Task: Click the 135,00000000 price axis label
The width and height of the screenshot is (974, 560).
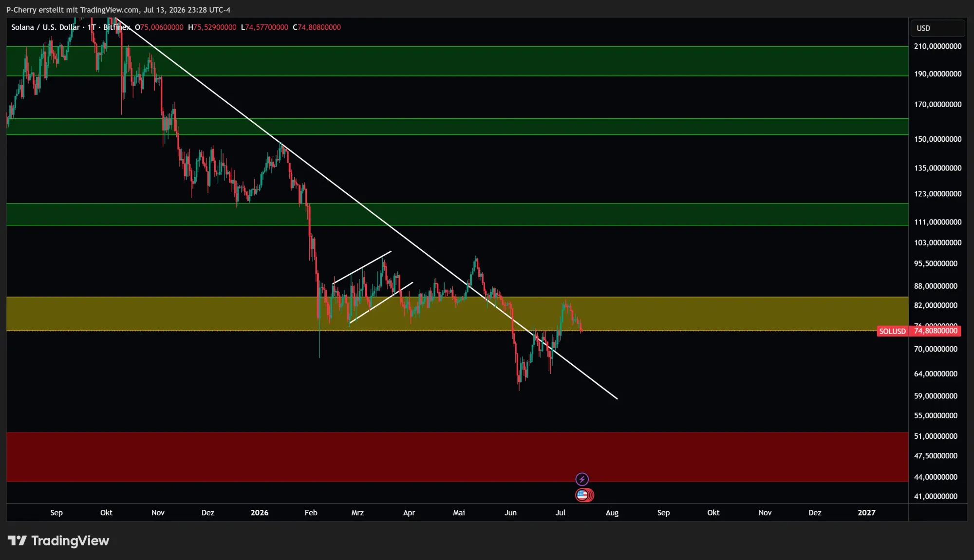Action: click(937, 168)
